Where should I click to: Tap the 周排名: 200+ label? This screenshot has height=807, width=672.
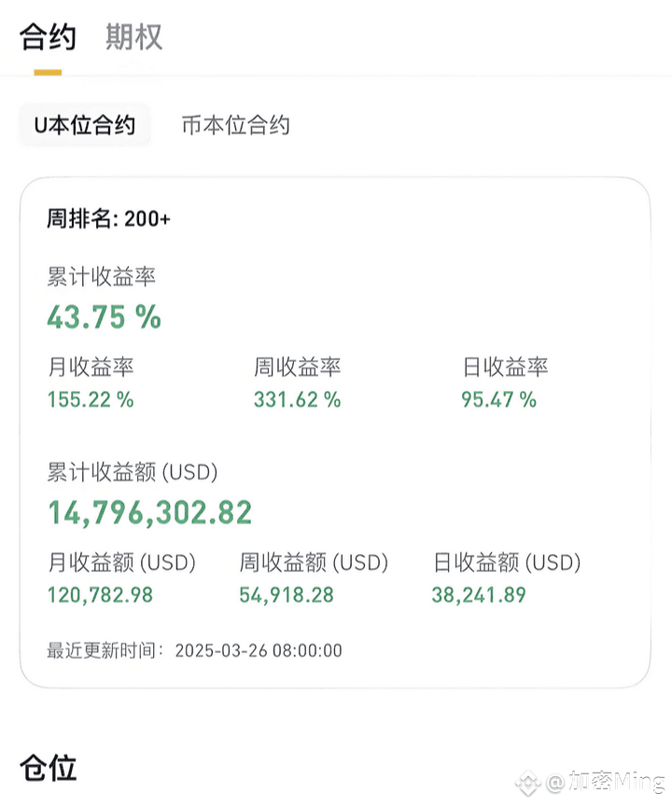pos(108,218)
